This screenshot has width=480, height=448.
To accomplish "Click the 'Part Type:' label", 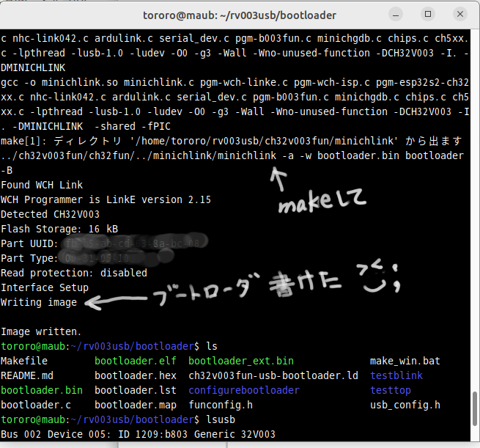I will click(x=29, y=258).
